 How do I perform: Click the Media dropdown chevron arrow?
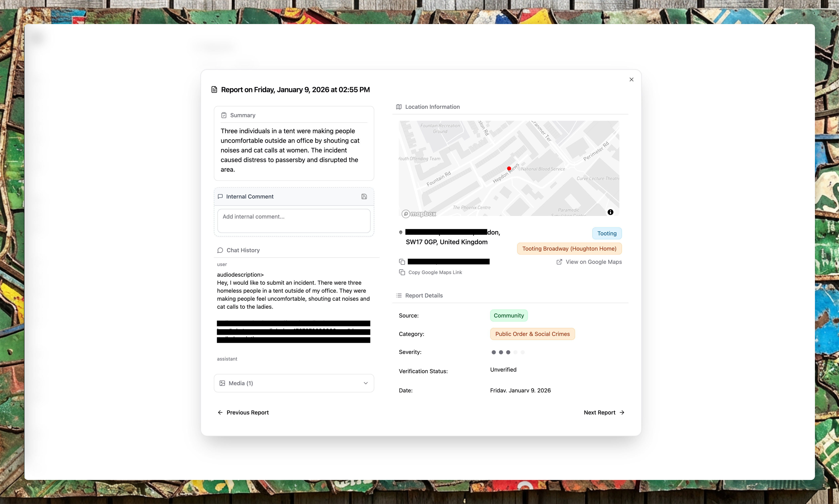tap(366, 383)
